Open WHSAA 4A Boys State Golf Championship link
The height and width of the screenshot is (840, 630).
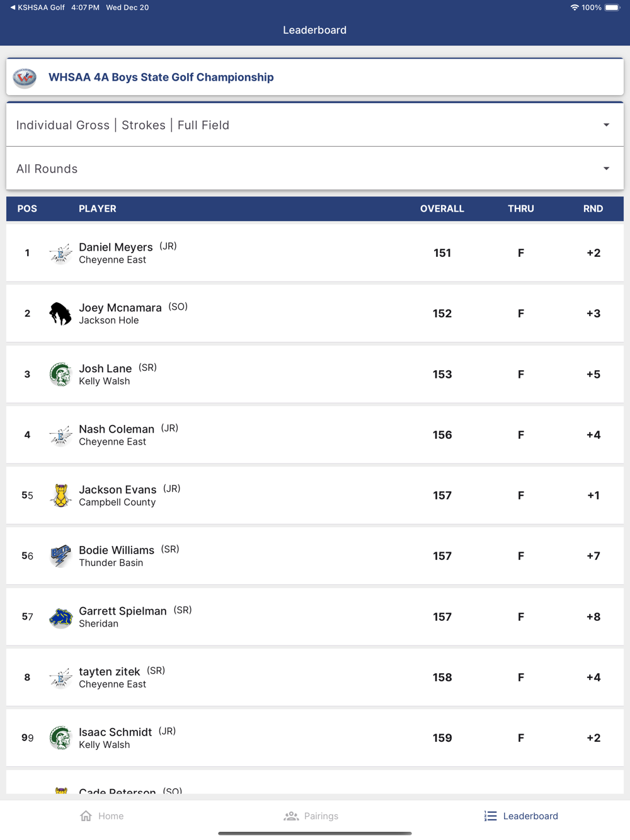point(161,77)
